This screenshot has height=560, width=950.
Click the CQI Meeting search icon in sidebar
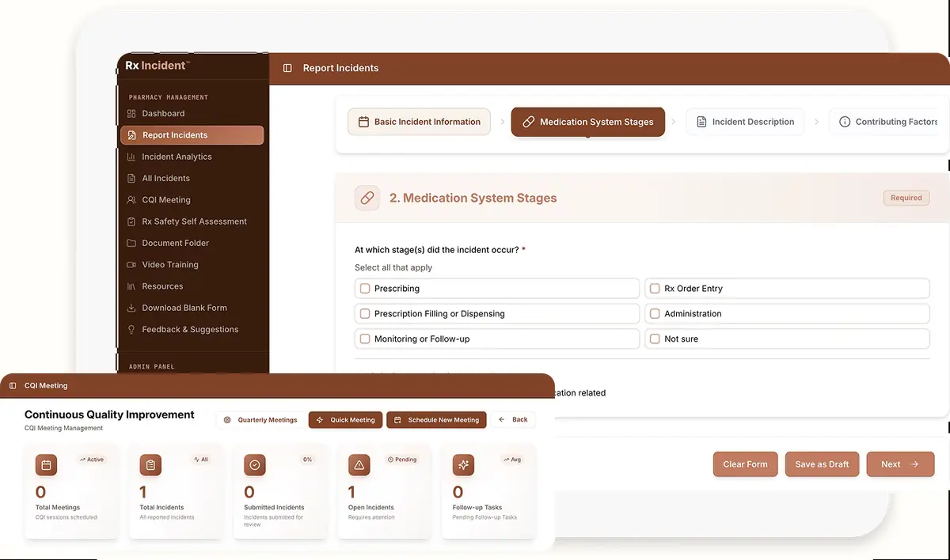pos(131,200)
